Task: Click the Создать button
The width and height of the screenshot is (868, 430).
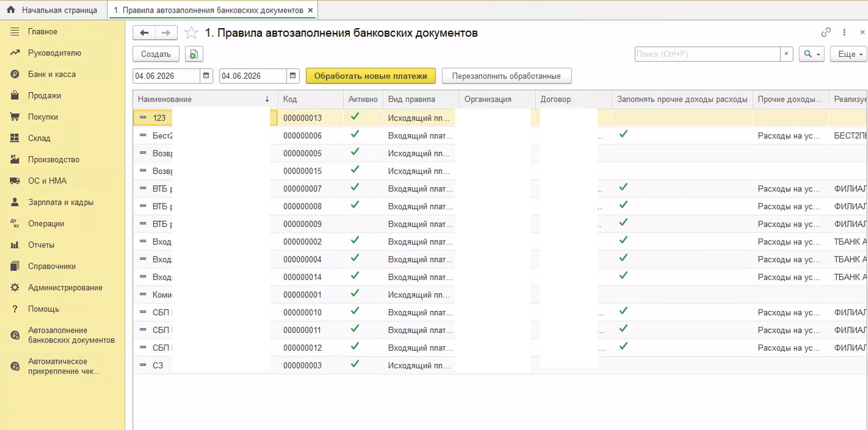Action: (156, 54)
